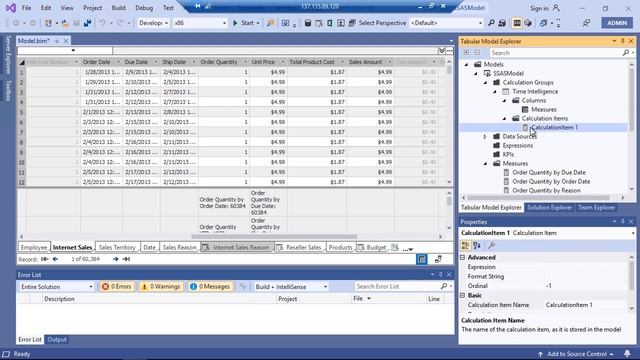Screen dimensions: 640x360
Task: Click the notifications bell in status bar
Action: [x=627, y=353]
